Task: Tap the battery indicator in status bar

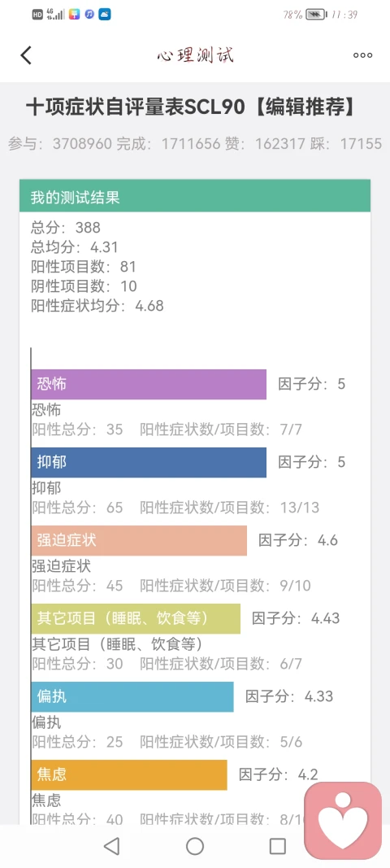Action: click(x=316, y=15)
